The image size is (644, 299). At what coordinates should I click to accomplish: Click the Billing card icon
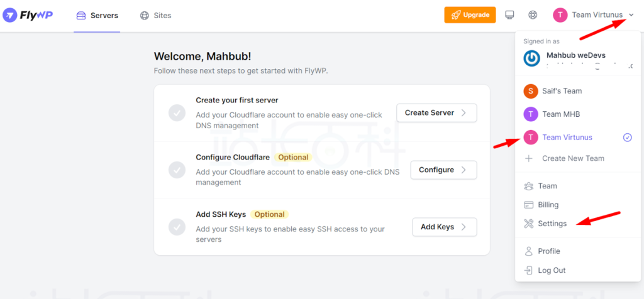coord(528,205)
